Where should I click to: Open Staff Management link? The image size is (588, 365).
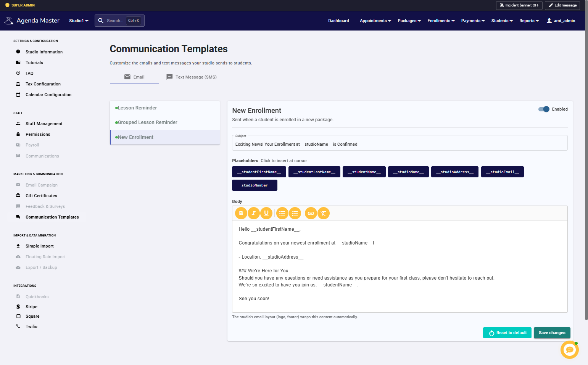pyautogui.click(x=44, y=124)
